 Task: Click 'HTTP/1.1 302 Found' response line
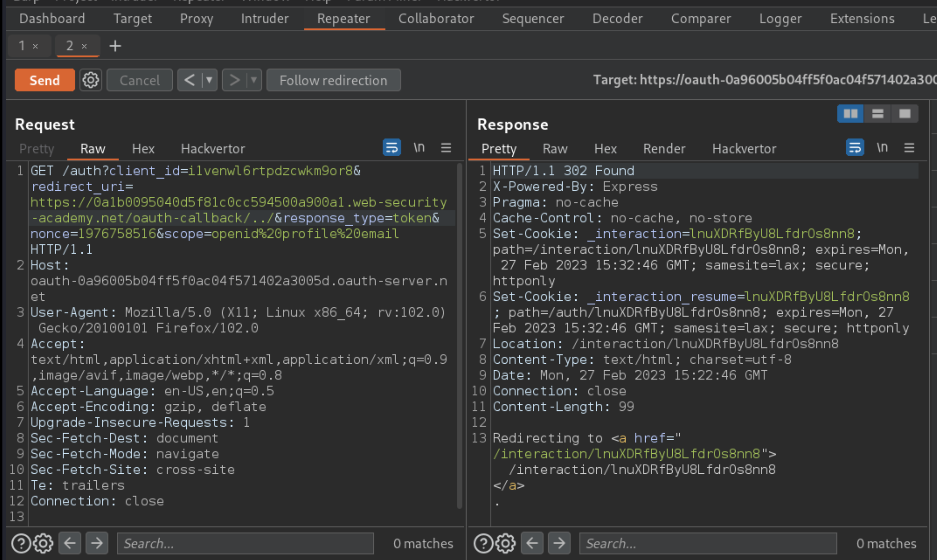click(564, 171)
